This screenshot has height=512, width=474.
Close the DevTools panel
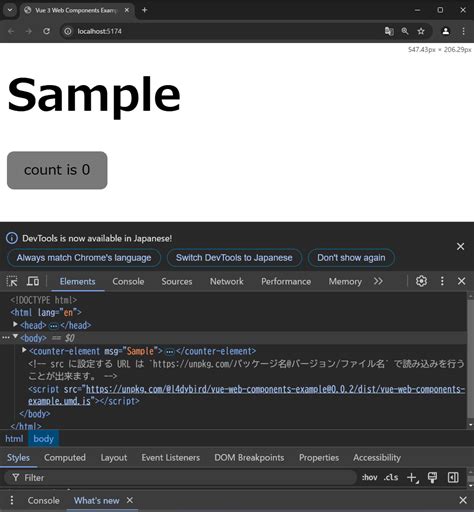coord(461,281)
